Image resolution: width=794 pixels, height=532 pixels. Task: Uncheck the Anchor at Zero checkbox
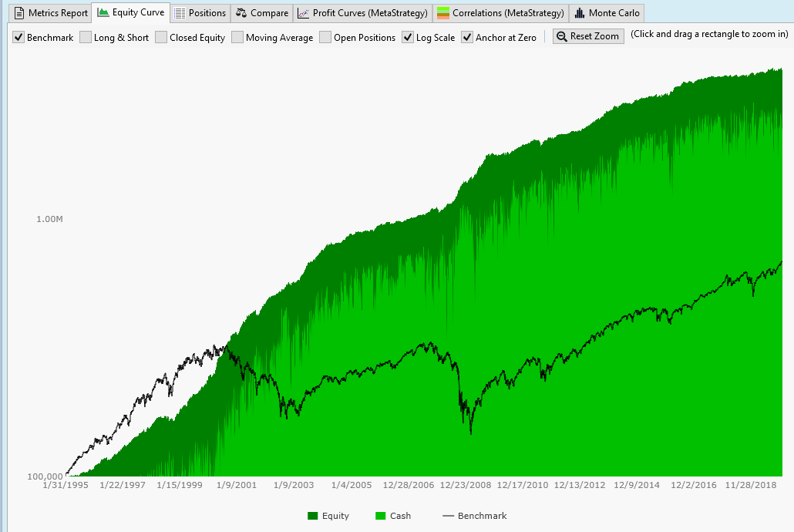[x=467, y=38]
